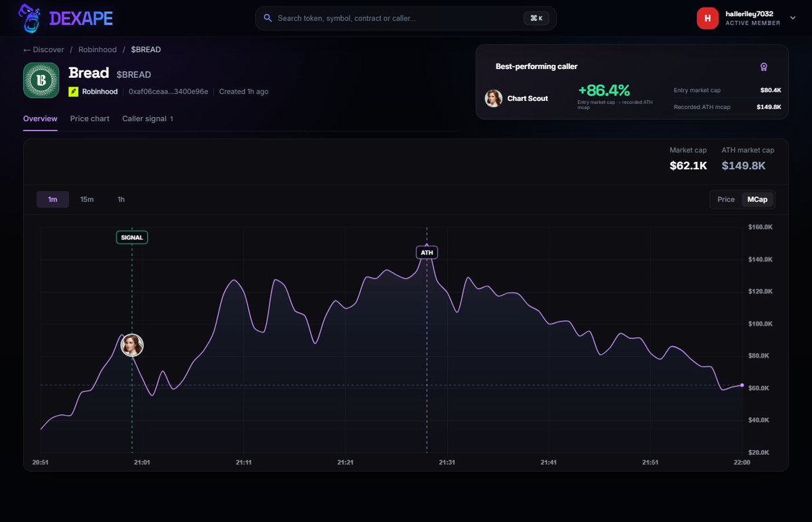Screen dimensions: 812x522
Task: Click the back arrow before Discover
Action: 27,49
